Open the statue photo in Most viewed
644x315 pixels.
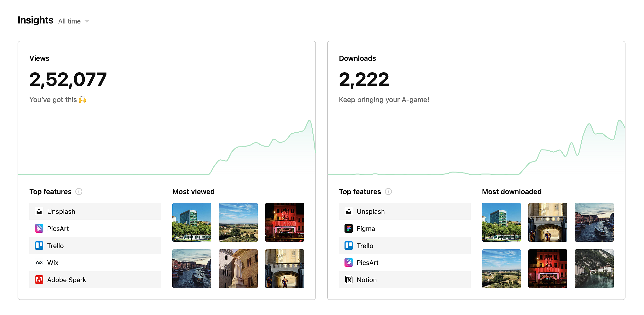pos(238,269)
